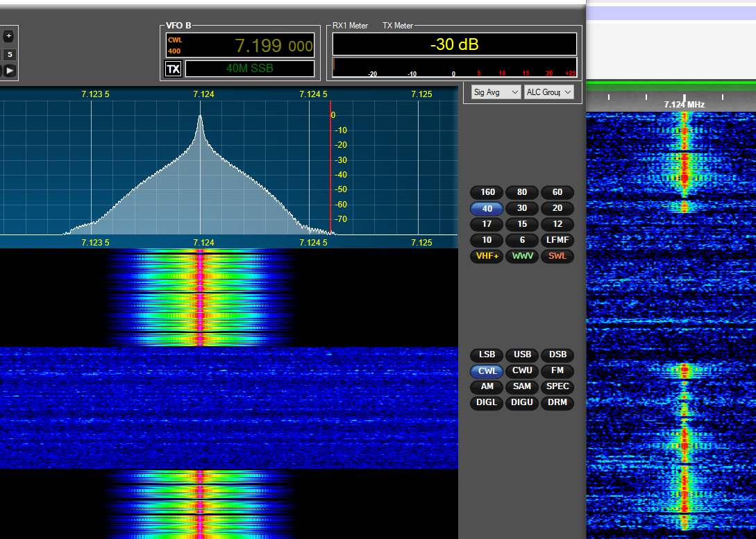The image size is (756, 539).
Task: Choose the LFMF band button
Action: [x=557, y=240]
